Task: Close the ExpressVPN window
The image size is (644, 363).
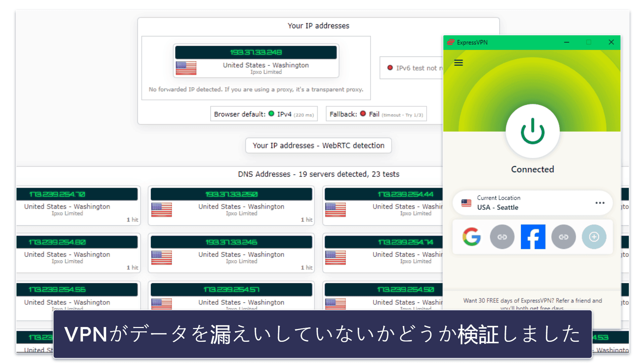Action: [611, 42]
